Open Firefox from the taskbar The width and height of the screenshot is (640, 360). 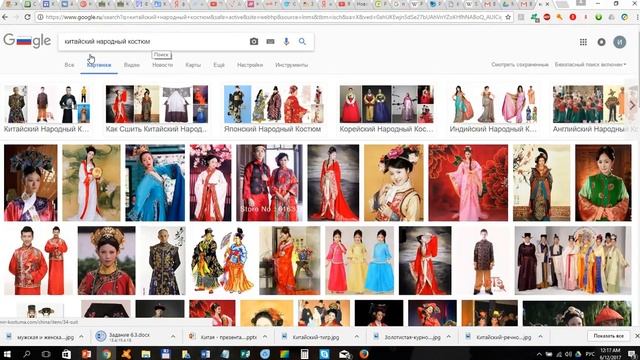[x=364, y=354]
